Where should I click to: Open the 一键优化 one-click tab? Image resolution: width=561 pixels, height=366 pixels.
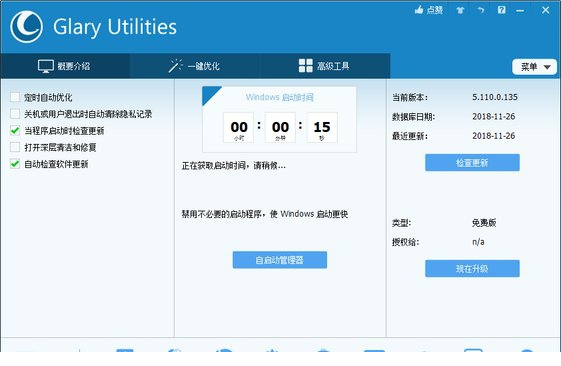point(194,66)
